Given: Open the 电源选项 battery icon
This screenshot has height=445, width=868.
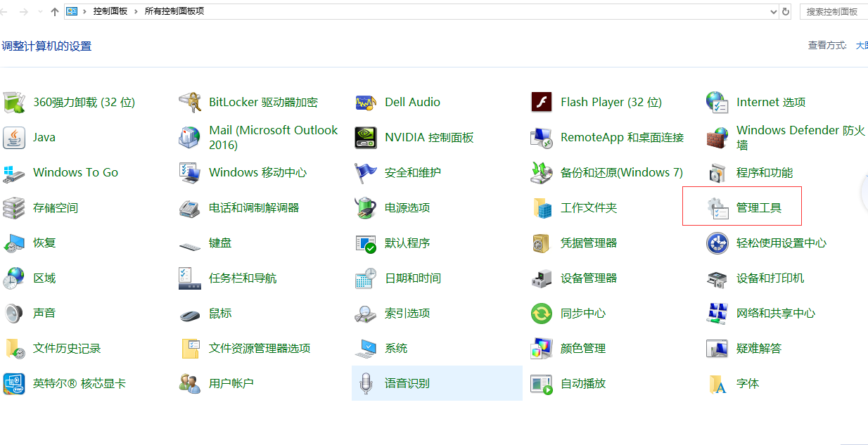Looking at the screenshot, I should pos(366,207).
